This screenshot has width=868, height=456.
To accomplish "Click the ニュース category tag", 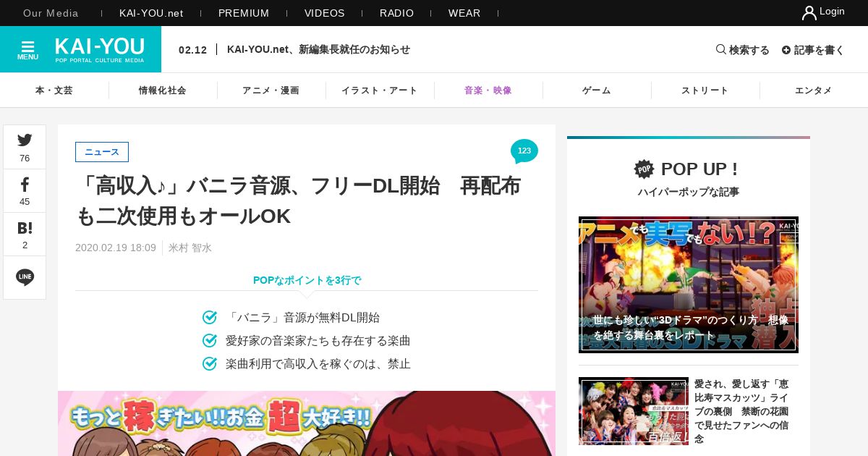I will click(x=102, y=152).
